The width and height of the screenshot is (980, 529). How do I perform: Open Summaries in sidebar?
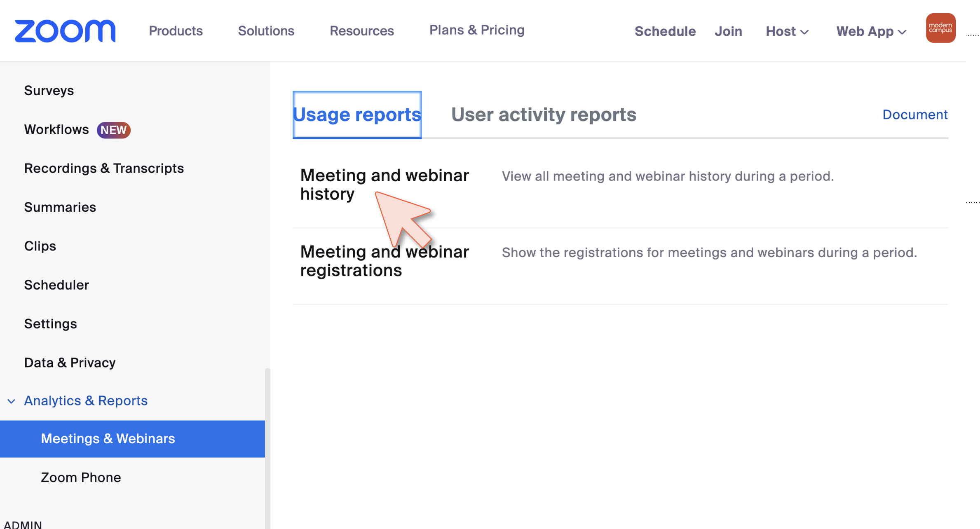60,207
